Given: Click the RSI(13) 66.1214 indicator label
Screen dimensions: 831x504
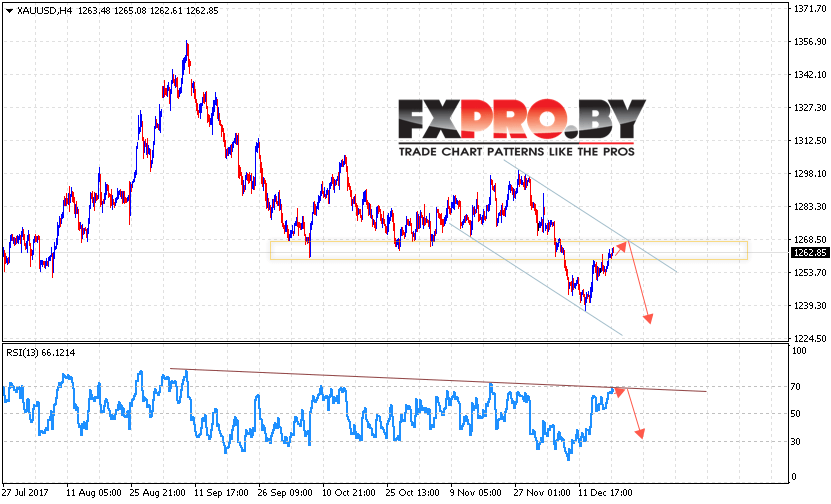Looking at the screenshot, I should (x=41, y=352).
